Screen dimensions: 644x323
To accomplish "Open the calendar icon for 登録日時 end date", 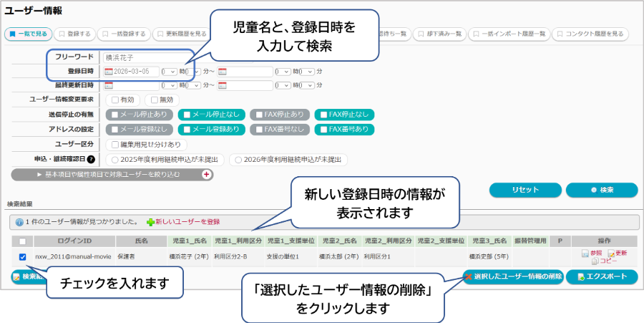I will click(x=223, y=72).
